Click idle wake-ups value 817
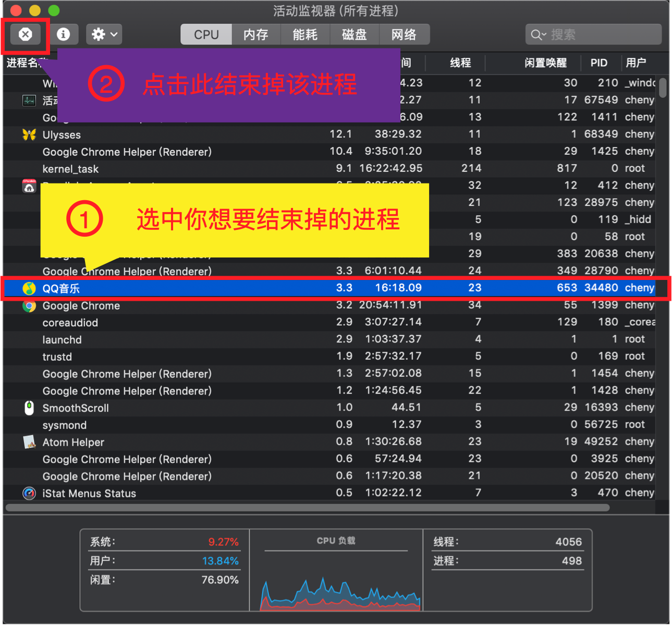This screenshot has height=625, width=672. (567, 168)
